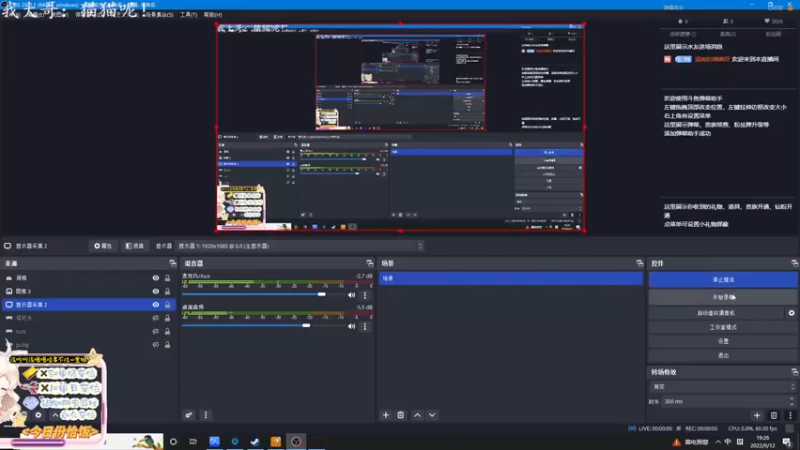Click image icon of 图像 3 source
Viewport: 800px width, 450px height.
tap(9, 291)
